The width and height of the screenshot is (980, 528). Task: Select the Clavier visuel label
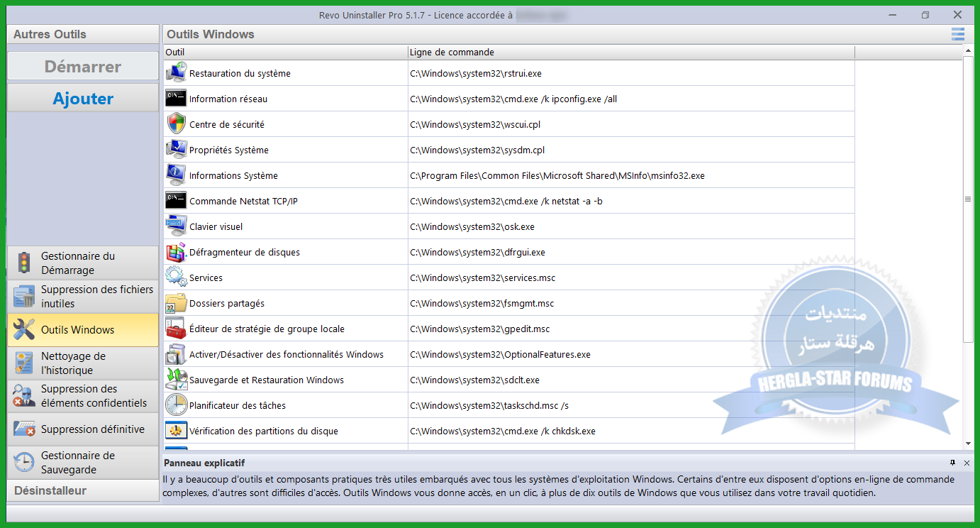(x=216, y=227)
